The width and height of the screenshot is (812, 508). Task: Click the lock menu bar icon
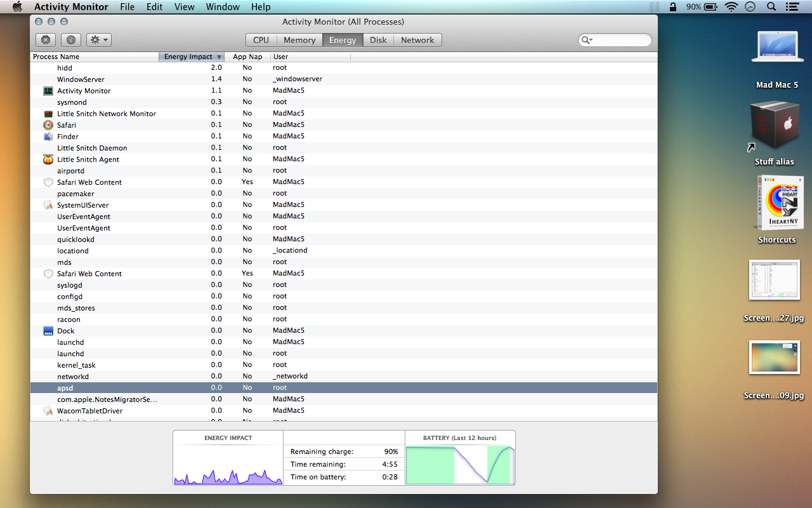click(x=673, y=7)
